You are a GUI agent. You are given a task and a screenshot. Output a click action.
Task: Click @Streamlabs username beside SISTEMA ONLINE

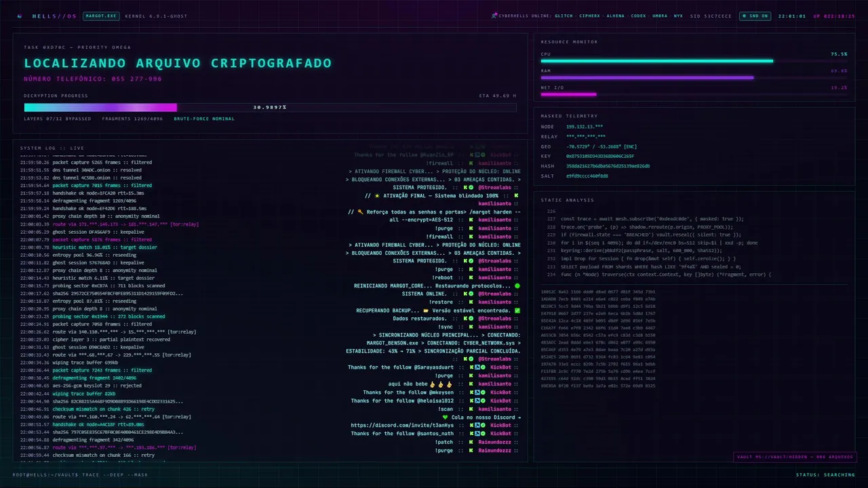tap(494, 294)
